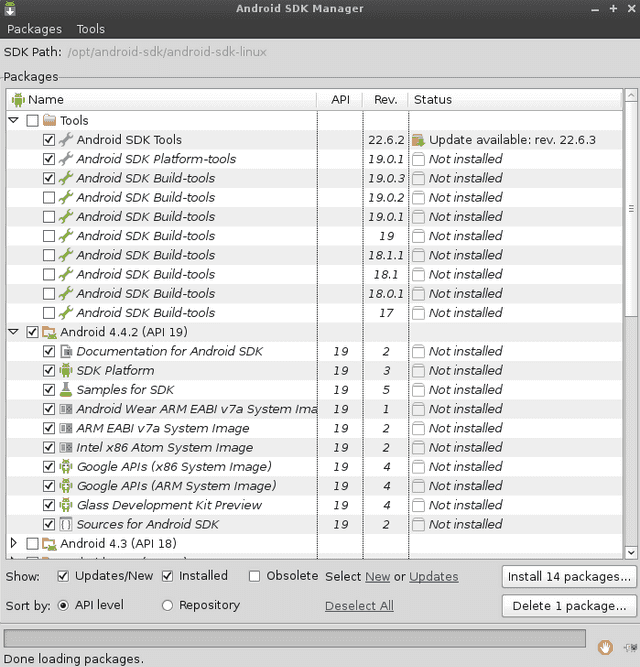Uncheck the Android 4.4.2 (API 19) group checkbox
Viewport: 640px width, 667px height.
point(32,332)
